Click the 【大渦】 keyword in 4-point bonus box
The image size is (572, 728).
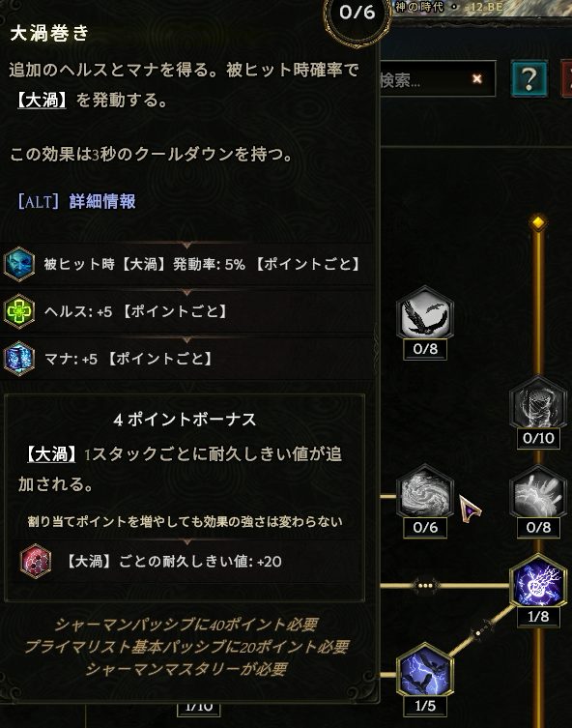point(52,454)
